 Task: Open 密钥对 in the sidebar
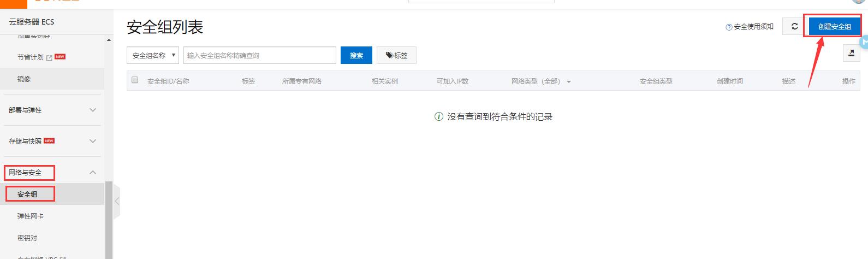(27, 238)
